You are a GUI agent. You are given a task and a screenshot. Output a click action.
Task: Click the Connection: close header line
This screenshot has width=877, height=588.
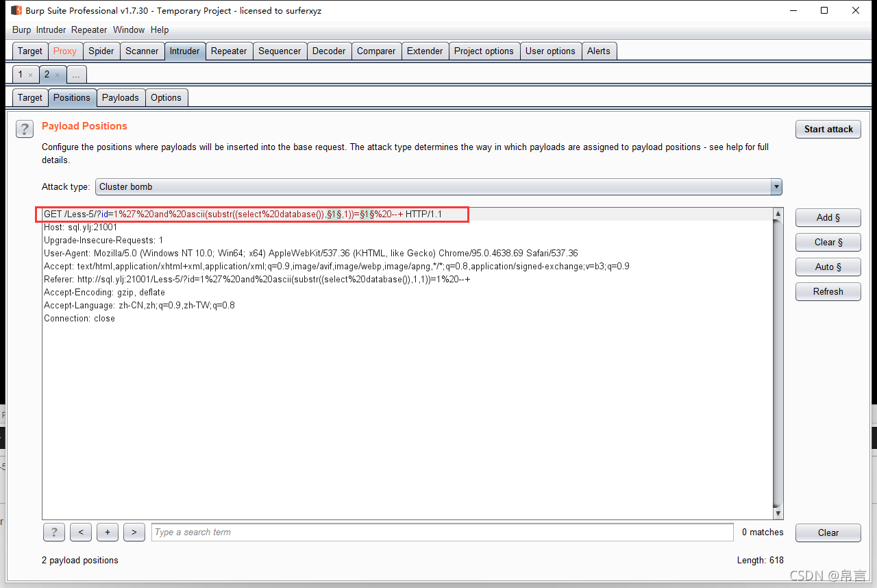(x=79, y=319)
